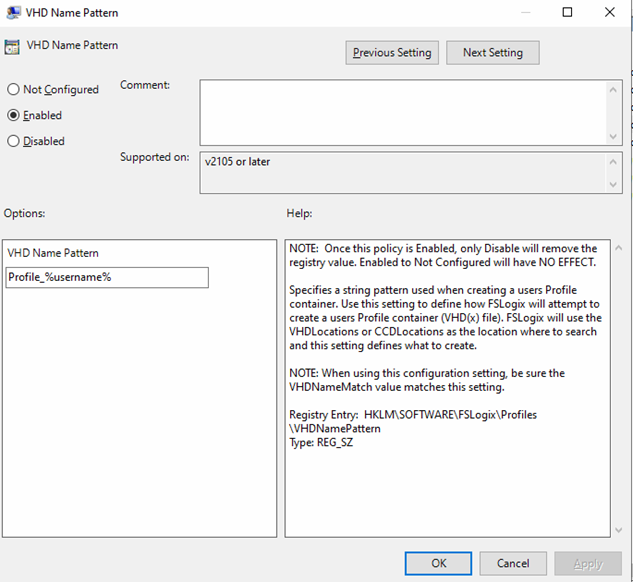
Task: Minimize the VHD Name Pattern window
Action: click(x=524, y=13)
